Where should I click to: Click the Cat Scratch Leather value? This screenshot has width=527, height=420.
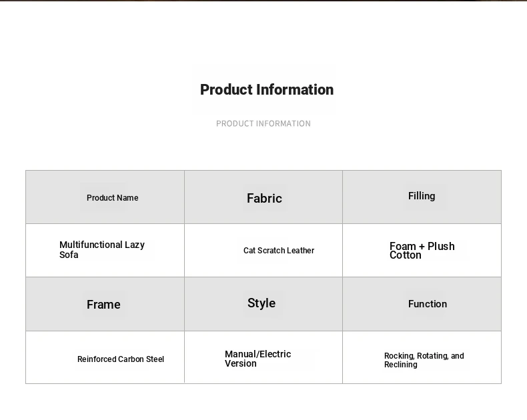pos(279,251)
